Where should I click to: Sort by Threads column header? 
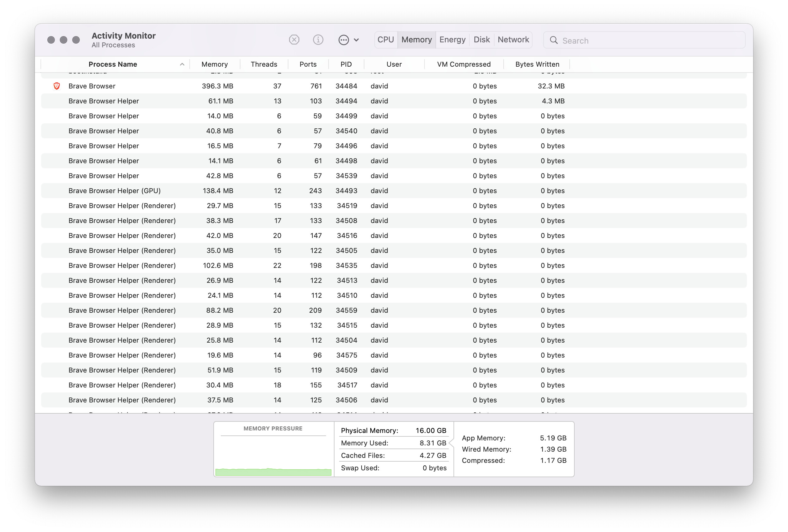click(264, 64)
